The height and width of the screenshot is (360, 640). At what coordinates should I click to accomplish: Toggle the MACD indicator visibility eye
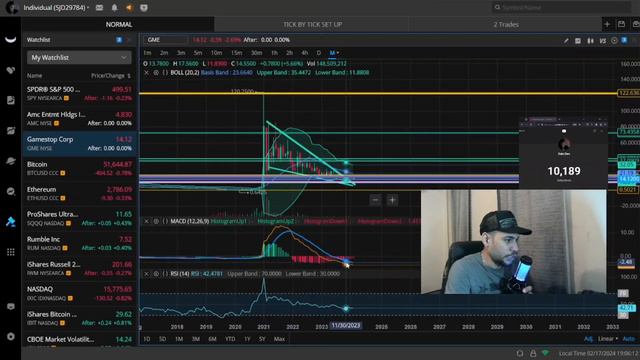(x=156, y=221)
